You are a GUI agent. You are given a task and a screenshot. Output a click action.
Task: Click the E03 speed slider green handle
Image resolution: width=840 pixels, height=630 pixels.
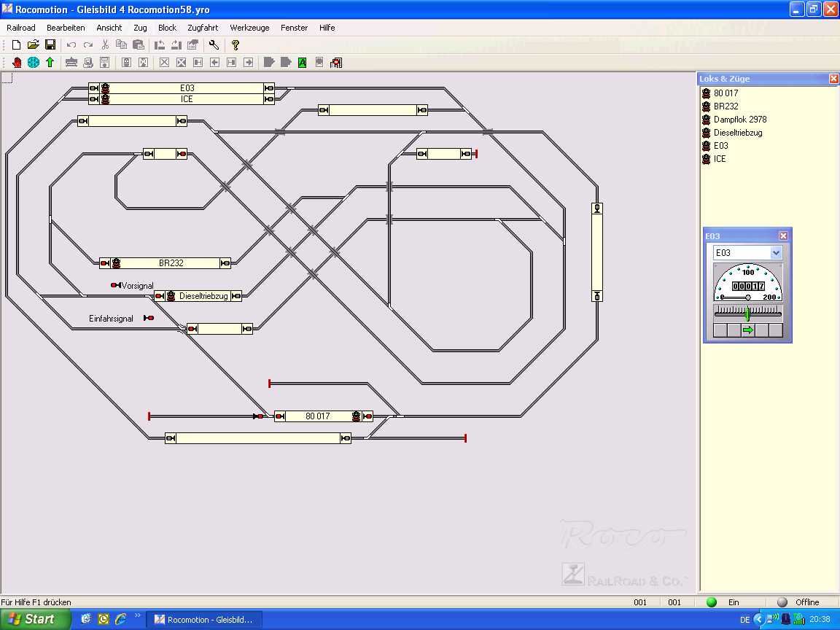tap(747, 313)
